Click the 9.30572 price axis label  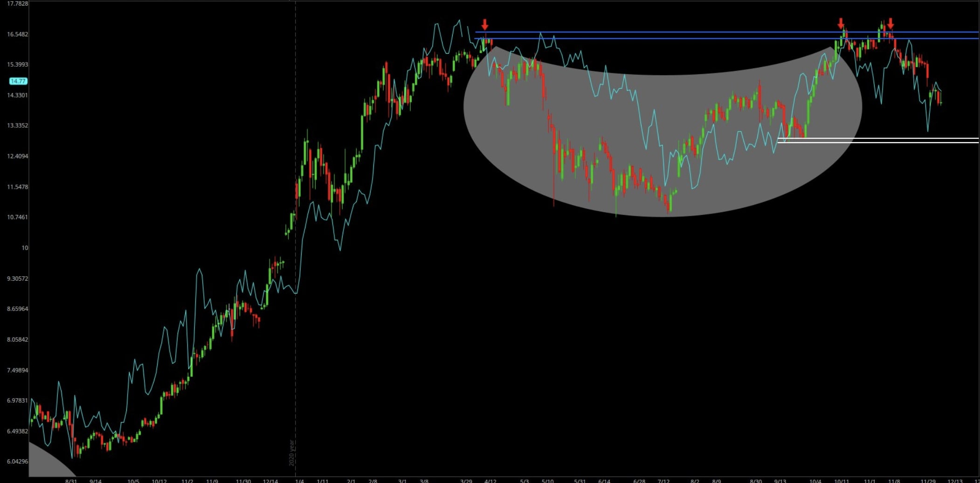tap(18, 279)
